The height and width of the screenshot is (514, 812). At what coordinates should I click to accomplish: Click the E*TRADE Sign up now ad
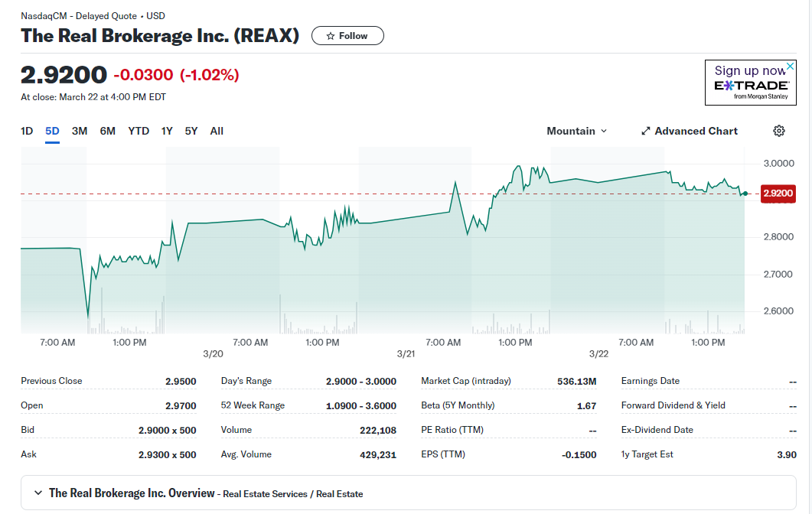click(750, 83)
